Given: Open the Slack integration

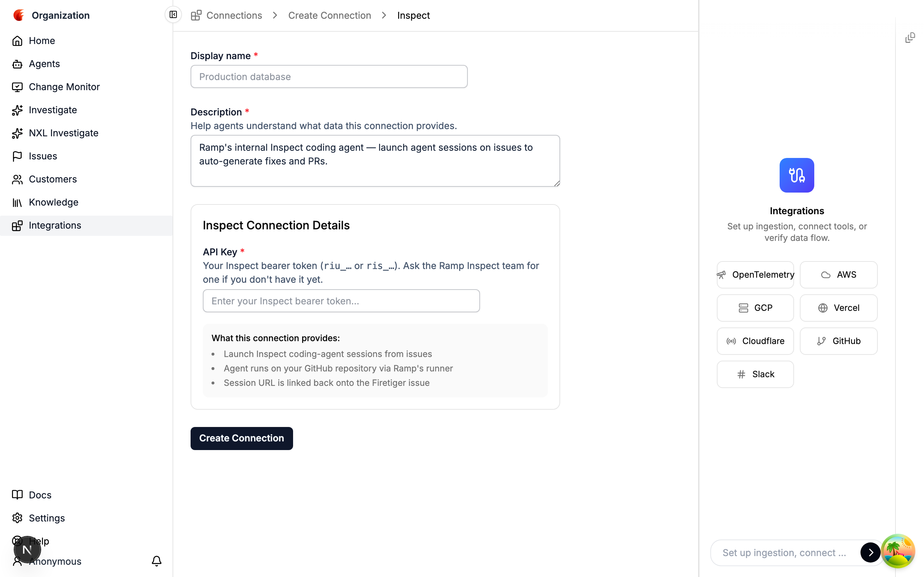Looking at the screenshot, I should pyautogui.click(x=755, y=374).
